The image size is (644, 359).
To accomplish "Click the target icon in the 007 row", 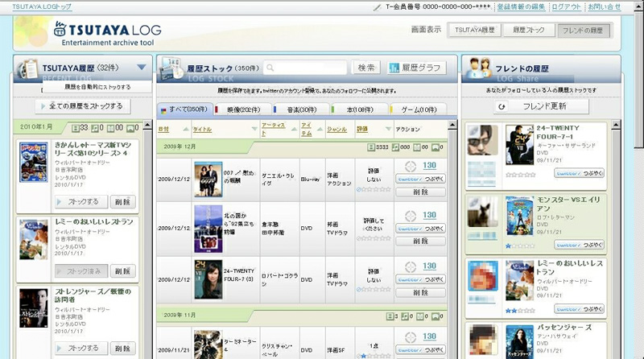I will pos(411,166).
